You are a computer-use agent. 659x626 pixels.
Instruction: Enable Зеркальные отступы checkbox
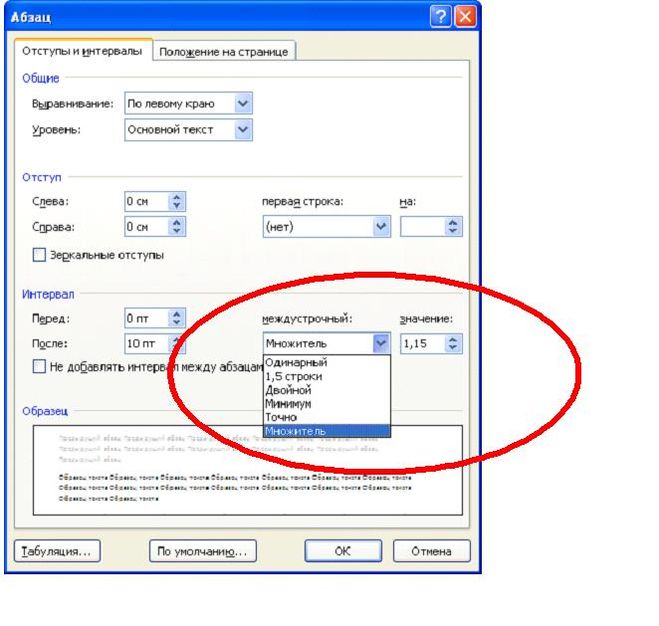40,255
